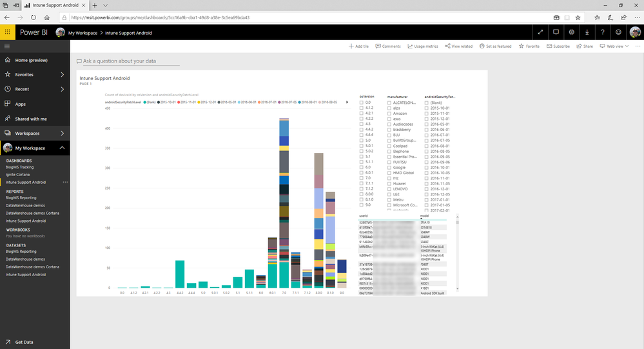
Task: Open the Intune Support Android report link
Action: [x=26, y=221]
